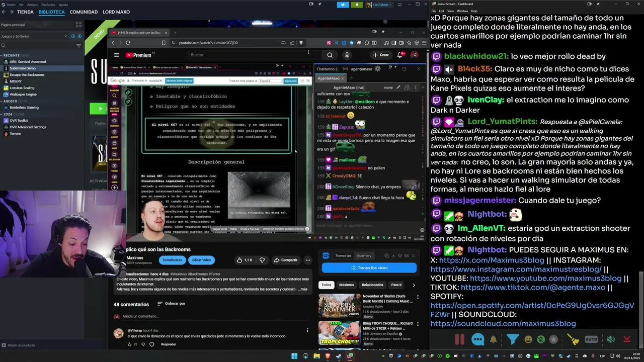This screenshot has width=644, height=362.
Task: Open the Windows Start menu
Action: point(294,356)
